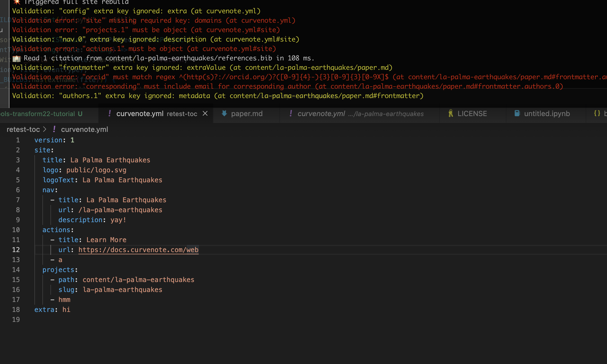Click the 'projects:' key on line 14
This screenshot has height=364, width=607.
pos(60,270)
